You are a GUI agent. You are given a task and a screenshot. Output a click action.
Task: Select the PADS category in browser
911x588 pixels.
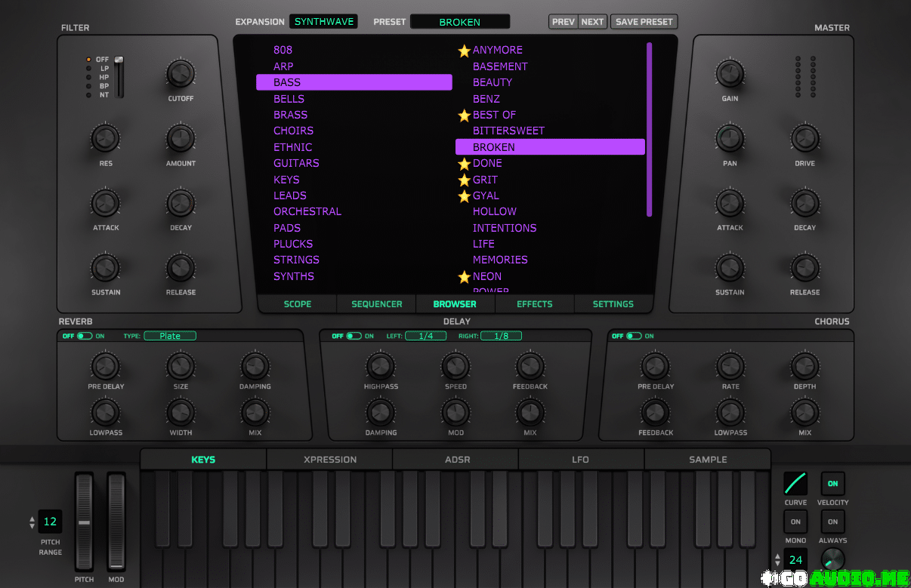[287, 228]
